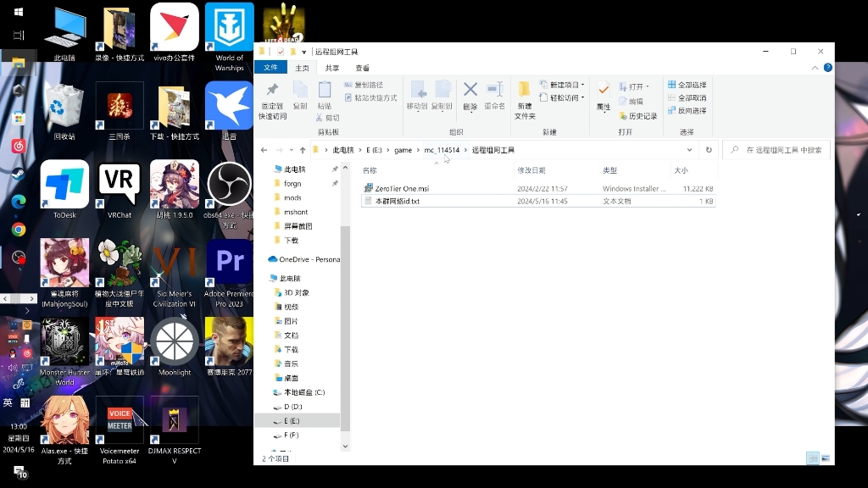The width and height of the screenshot is (868, 488).
Task: Go up one folder level
Action: 303,150
